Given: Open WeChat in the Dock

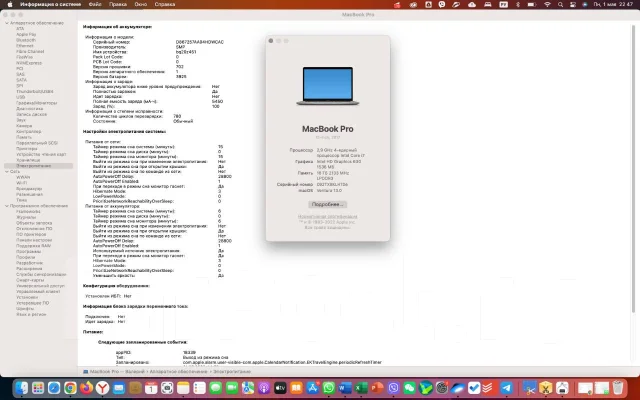Looking at the screenshot, I should coord(409,387).
